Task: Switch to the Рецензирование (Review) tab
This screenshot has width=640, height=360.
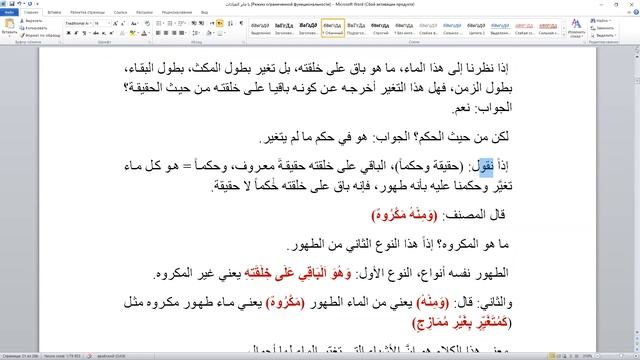Action: [177, 12]
